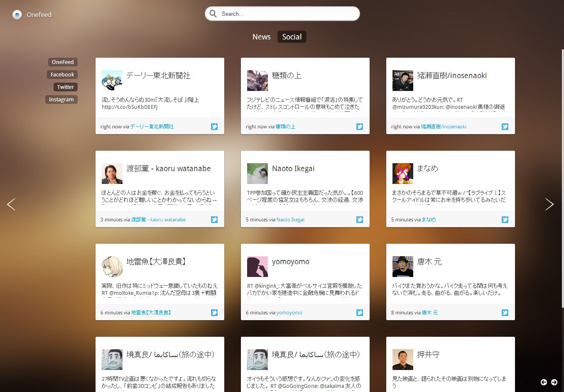Viewport: 564px width, 392px height.
Task: Open 糖類の上 profile avatar
Action: click(x=257, y=81)
